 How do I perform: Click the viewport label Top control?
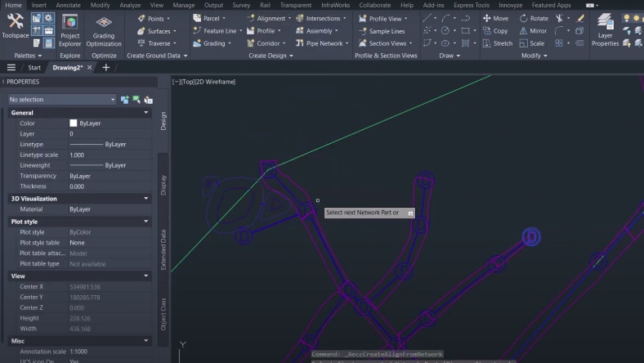coord(188,82)
